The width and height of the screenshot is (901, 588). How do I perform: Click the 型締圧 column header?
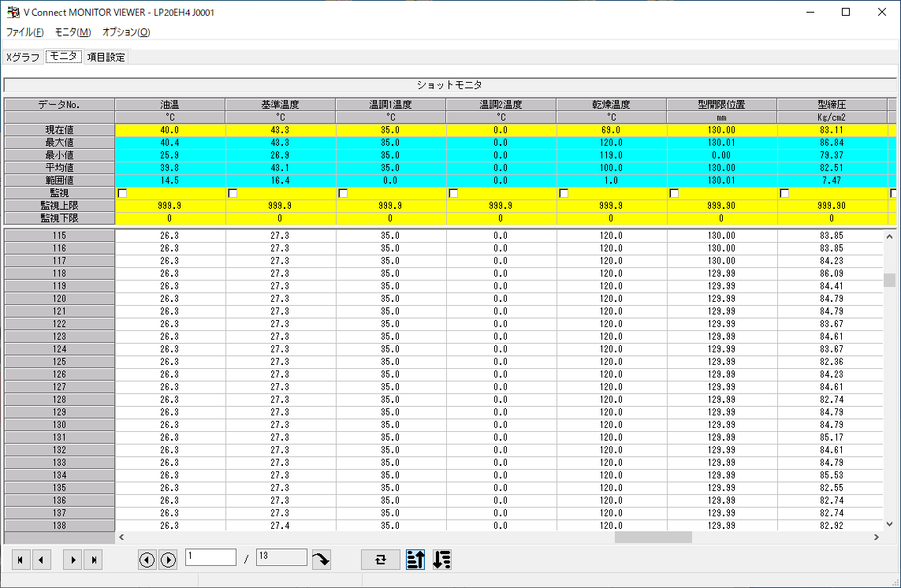point(832,105)
